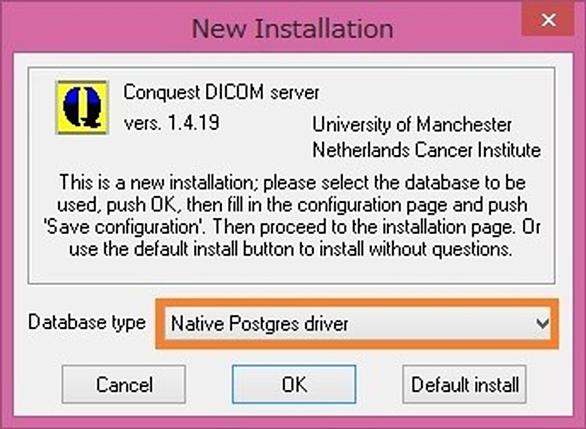Screen dimensions: 586x429
Task: Click the University of Manchester label
Action: coord(412,124)
